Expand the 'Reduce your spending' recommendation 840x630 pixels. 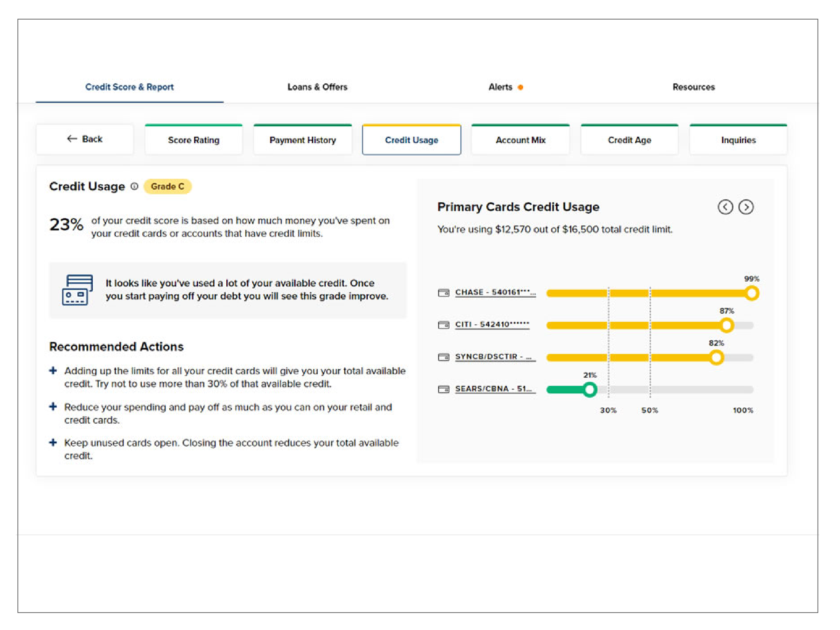pos(53,407)
